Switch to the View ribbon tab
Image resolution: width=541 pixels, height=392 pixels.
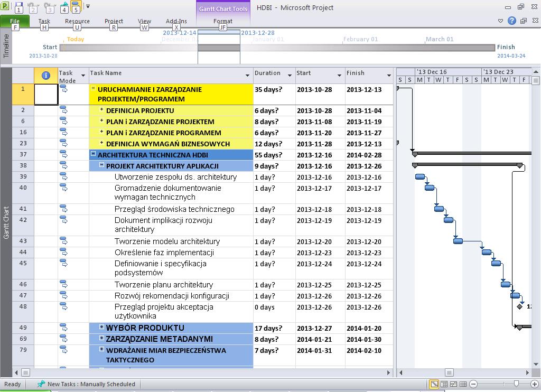pyautogui.click(x=144, y=21)
